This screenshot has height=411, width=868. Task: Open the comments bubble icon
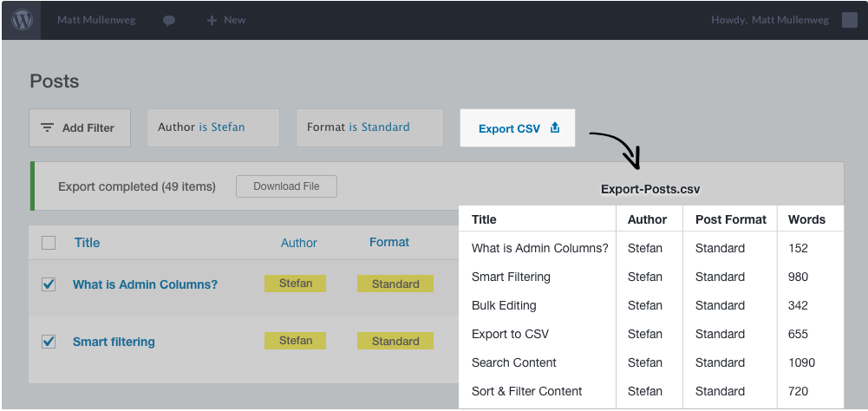[x=169, y=21]
